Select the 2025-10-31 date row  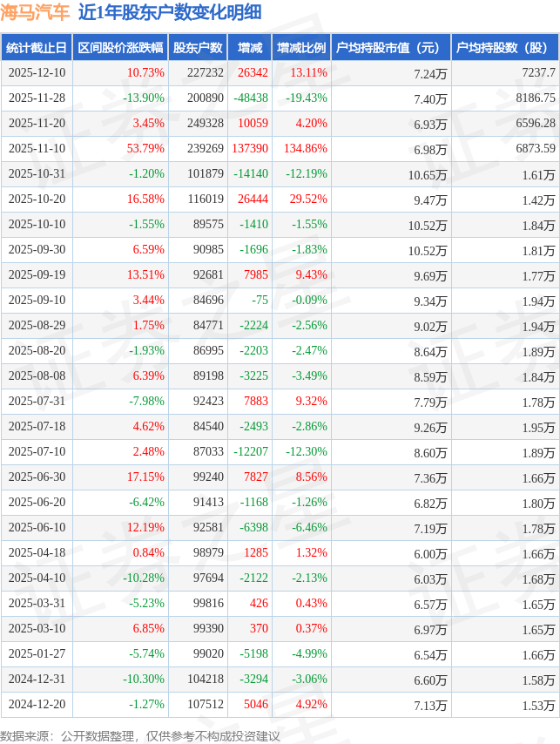(x=36, y=174)
